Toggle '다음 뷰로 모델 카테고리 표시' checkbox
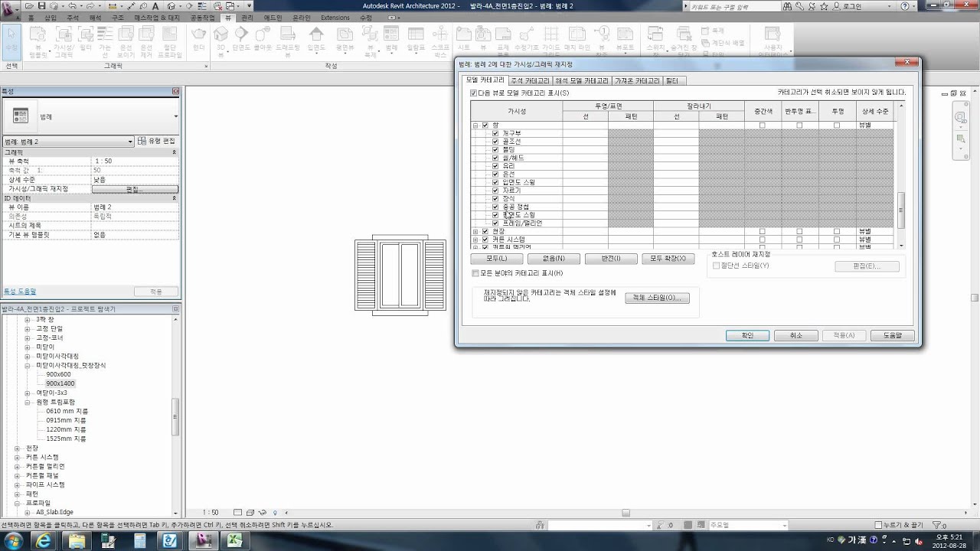The height and width of the screenshot is (551, 980). (474, 93)
